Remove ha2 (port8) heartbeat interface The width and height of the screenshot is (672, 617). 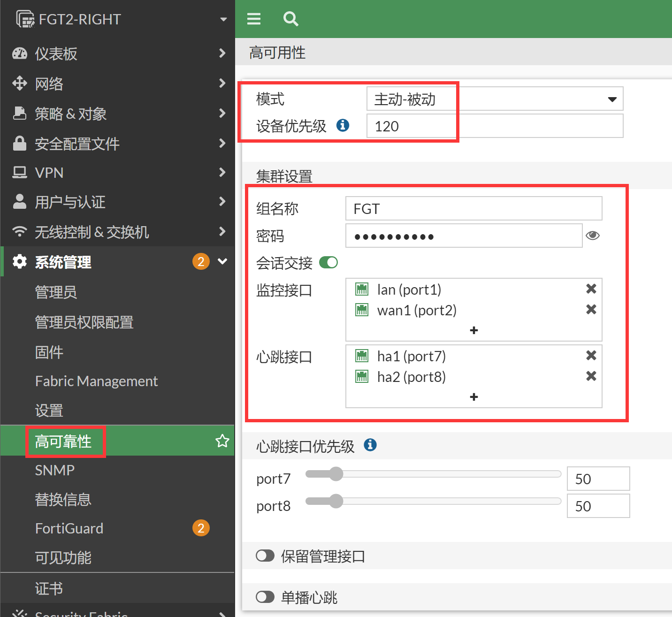[591, 376]
